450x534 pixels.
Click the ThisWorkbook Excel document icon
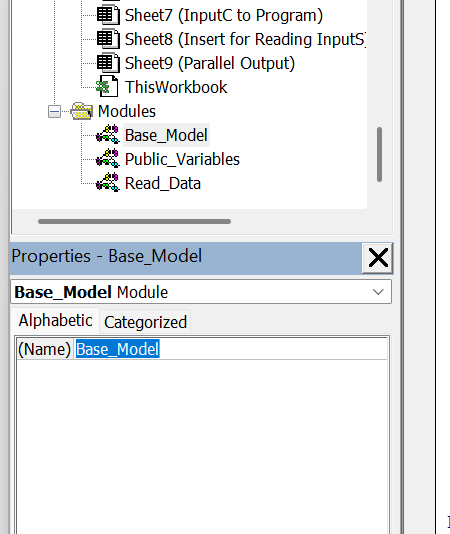107,87
